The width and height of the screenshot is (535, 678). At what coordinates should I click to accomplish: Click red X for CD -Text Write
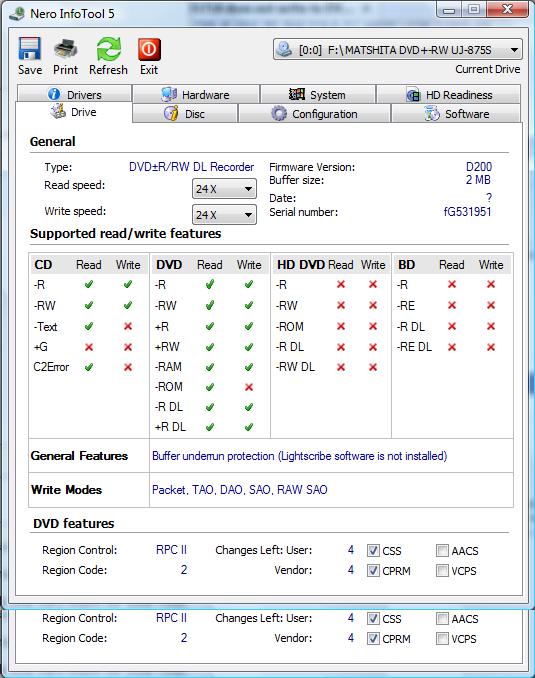coord(128,326)
